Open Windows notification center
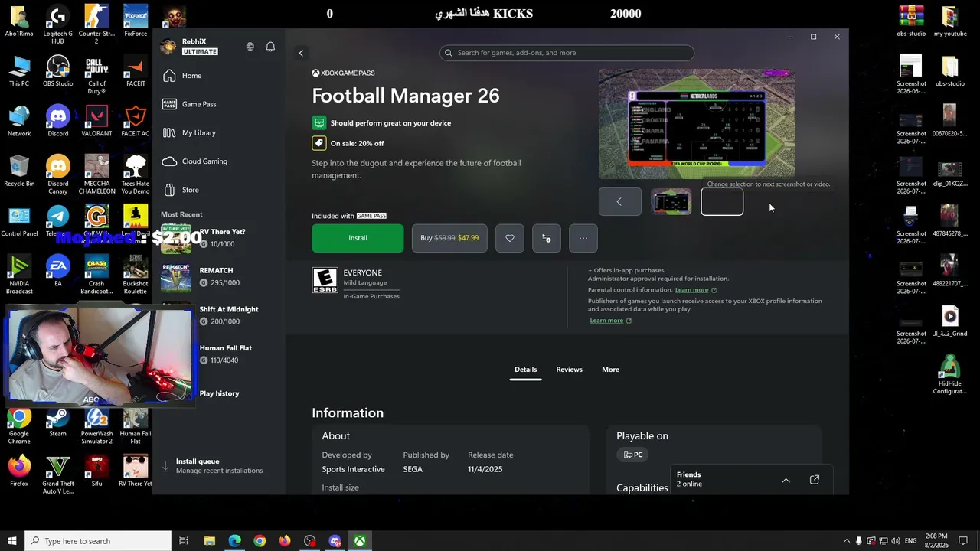 (964, 541)
